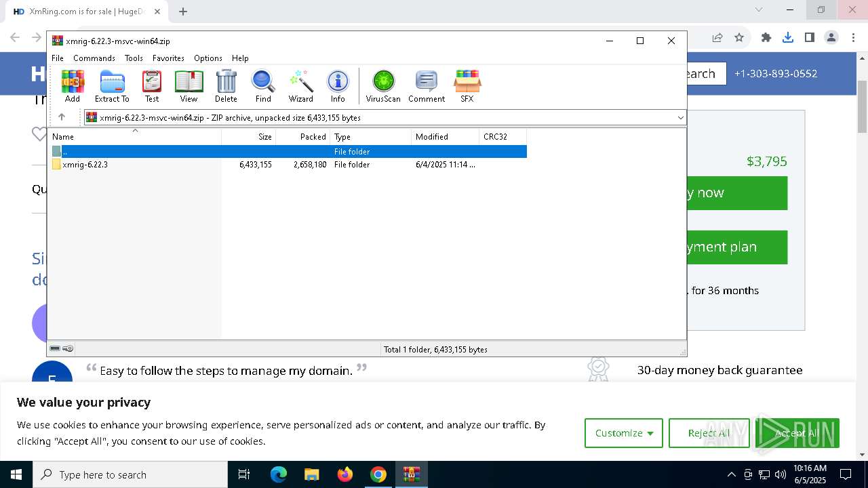Click the Add toolbar icon in WinRAR
868x488 pixels.
[73, 86]
